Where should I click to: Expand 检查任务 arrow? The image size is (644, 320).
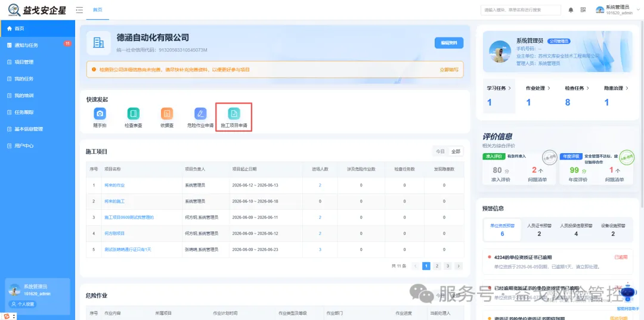(588, 88)
